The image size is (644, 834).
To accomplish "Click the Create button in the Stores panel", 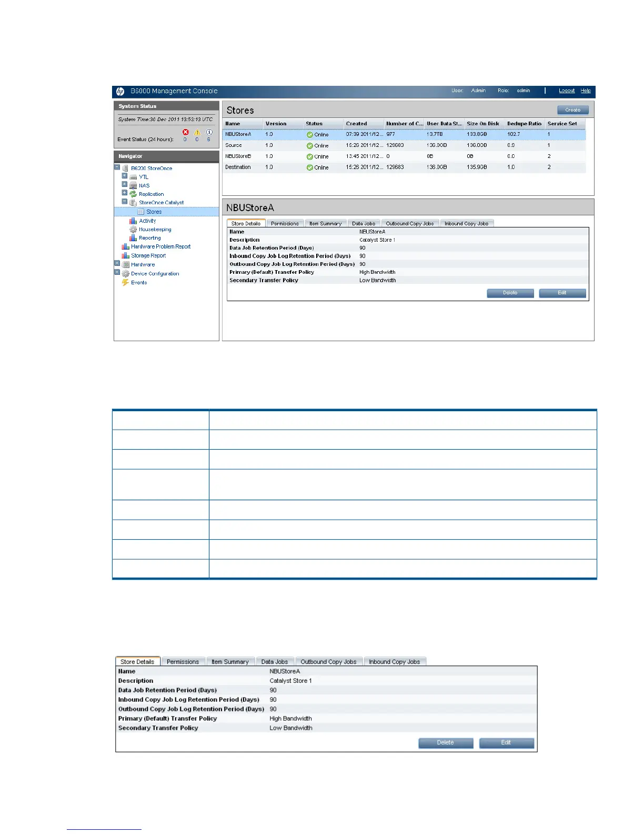I will tap(573, 110).
